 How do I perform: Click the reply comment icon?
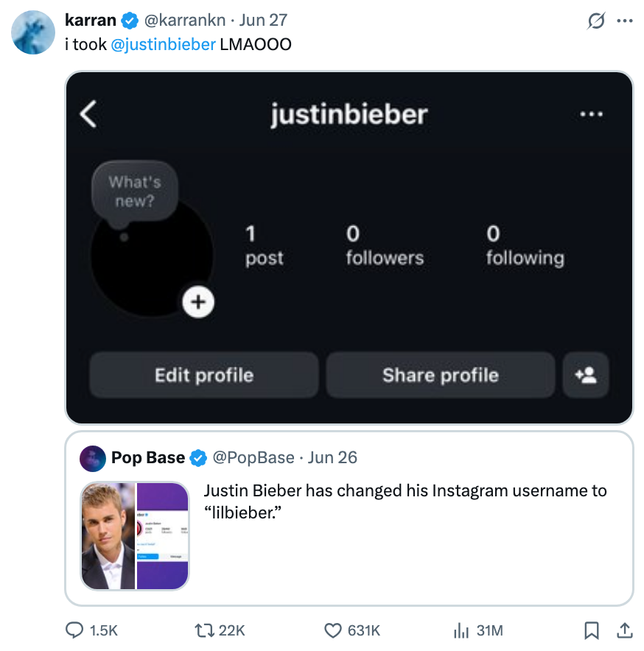click(x=75, y=630)
